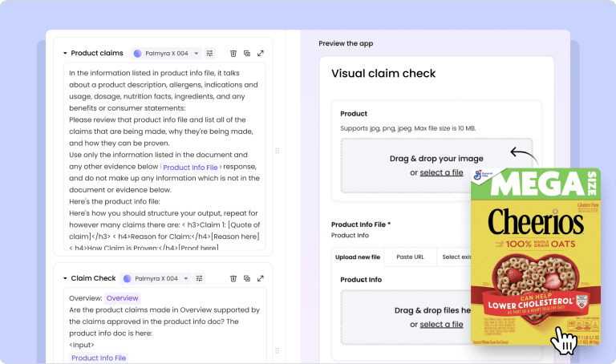Viewport: 616px width, 364px height.
Task: Click the Cheerios box thumbnail
Action: pos(536,257)
